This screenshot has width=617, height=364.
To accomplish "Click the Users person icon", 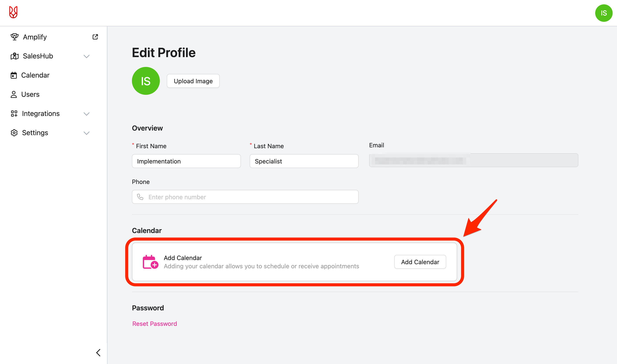I will point(14,94).
